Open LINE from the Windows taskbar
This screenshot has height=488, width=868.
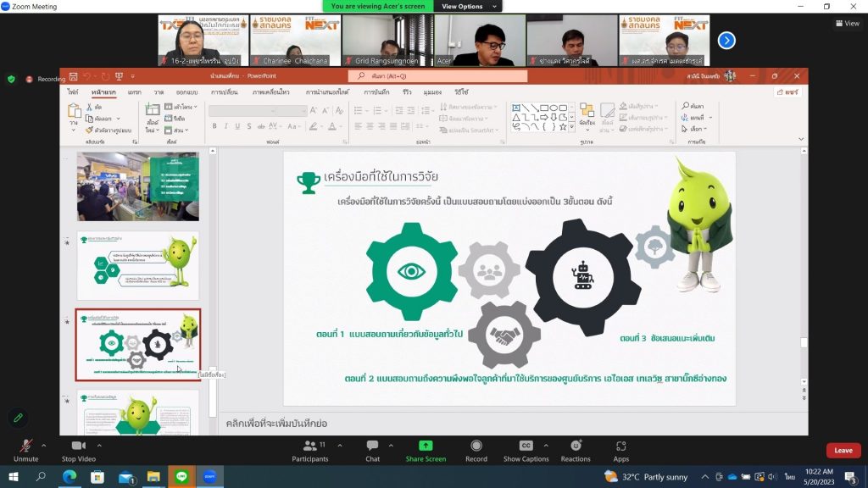click(x=181, y=477)
